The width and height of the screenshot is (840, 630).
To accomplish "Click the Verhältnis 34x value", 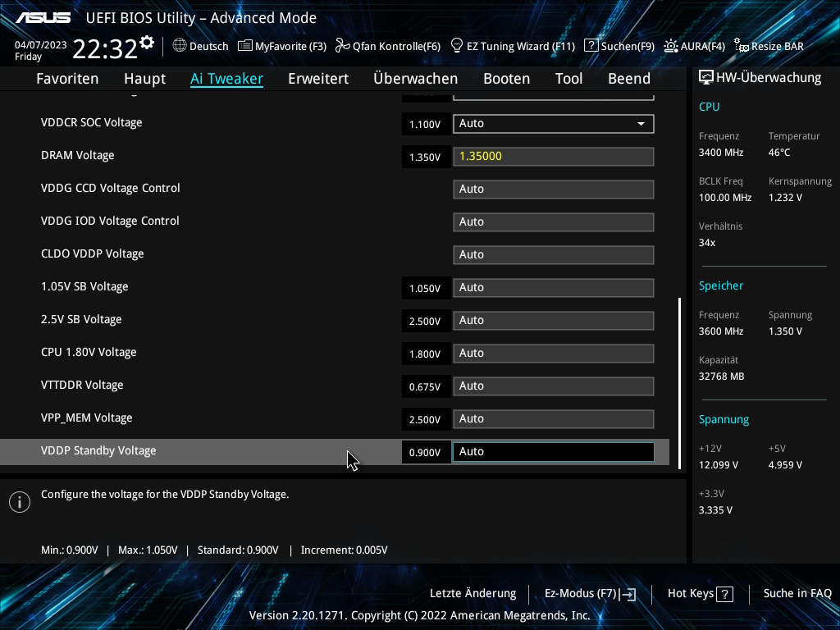I will (707, 243).
